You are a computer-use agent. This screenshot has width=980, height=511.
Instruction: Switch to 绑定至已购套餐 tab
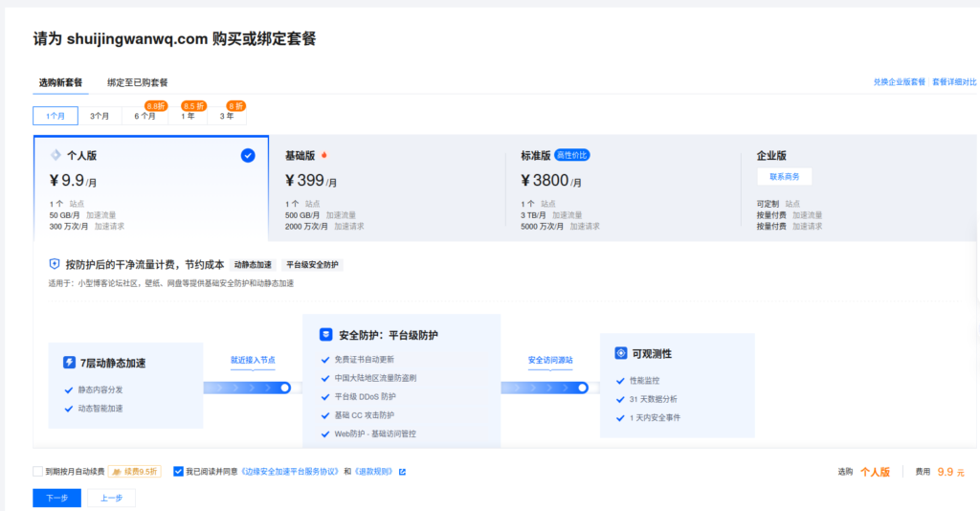138,82
